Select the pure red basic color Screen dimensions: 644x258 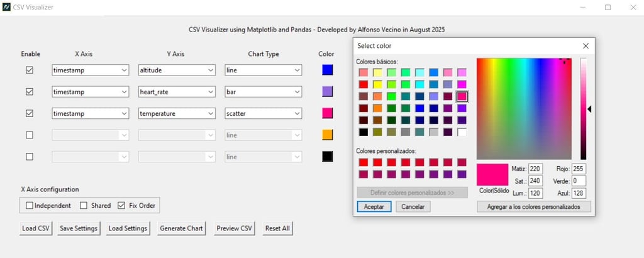coord(364,84)
